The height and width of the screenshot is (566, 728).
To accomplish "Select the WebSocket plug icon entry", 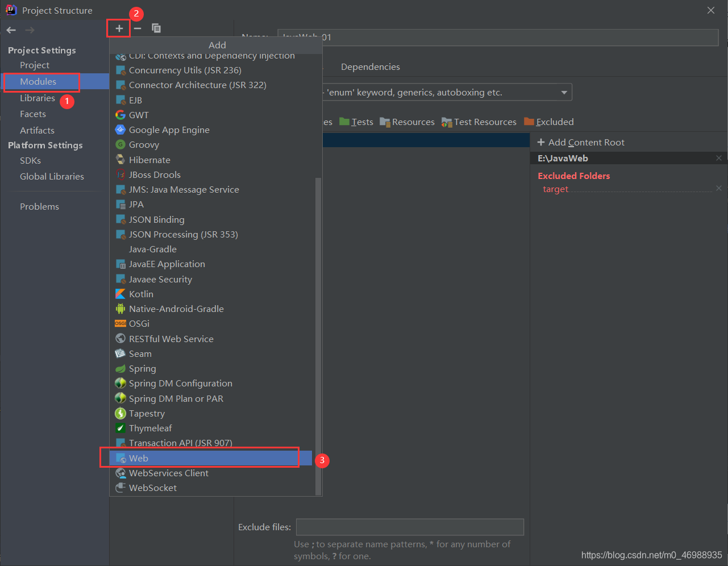I will pos(120,488).
